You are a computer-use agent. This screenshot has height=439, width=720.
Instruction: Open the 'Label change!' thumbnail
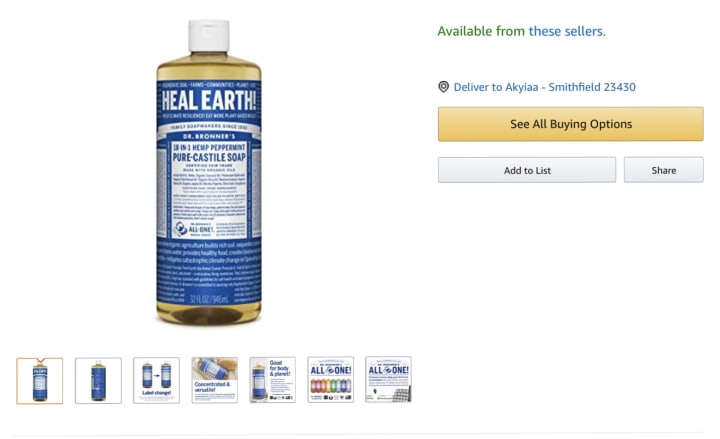point(157,381)
